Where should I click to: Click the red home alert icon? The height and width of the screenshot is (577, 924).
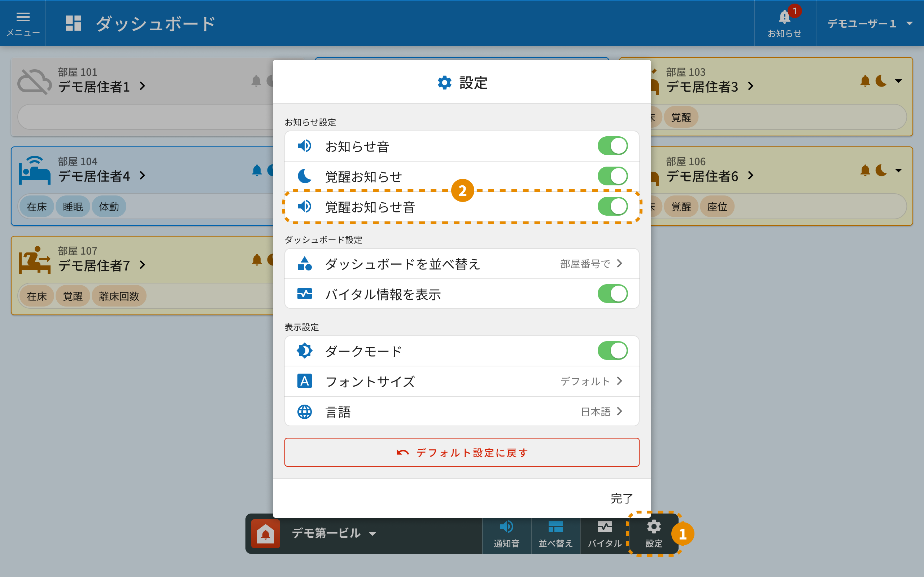[265, 533]
